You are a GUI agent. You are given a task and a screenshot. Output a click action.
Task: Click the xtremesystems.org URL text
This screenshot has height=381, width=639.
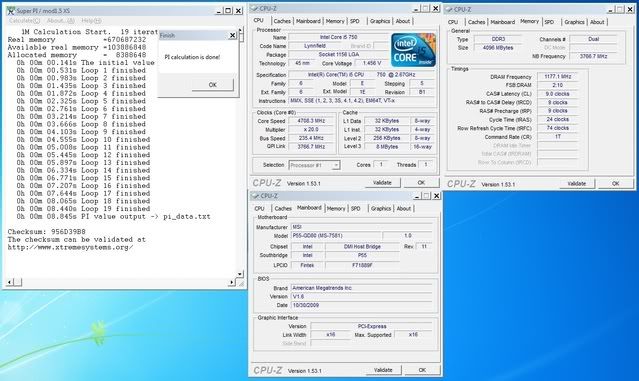coord(70,247)
